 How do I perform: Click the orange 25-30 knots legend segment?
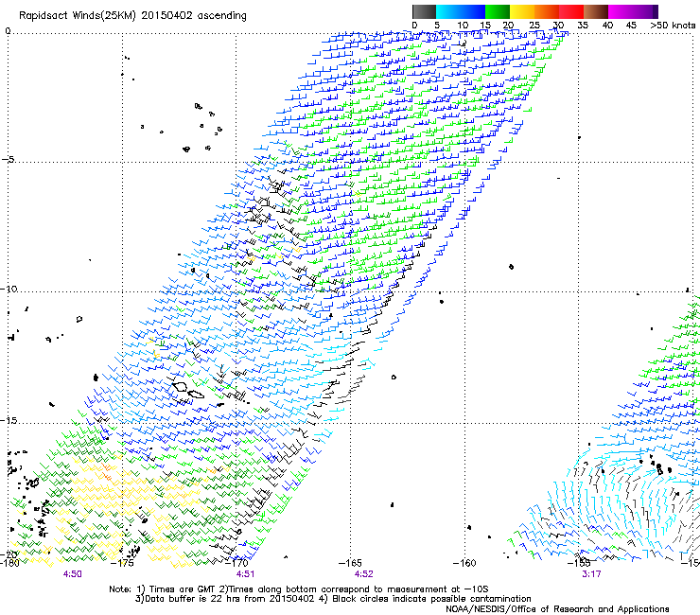pyautogui.click(x=547, y=11)
